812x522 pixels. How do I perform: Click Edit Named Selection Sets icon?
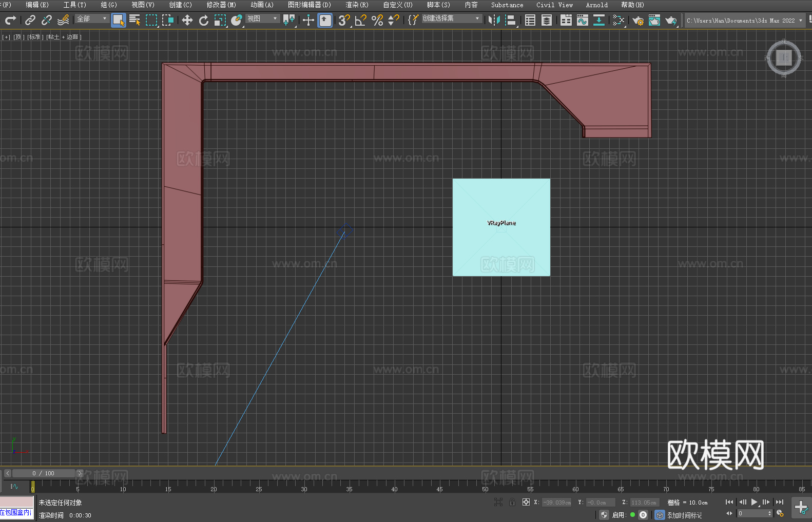[413, 20]
